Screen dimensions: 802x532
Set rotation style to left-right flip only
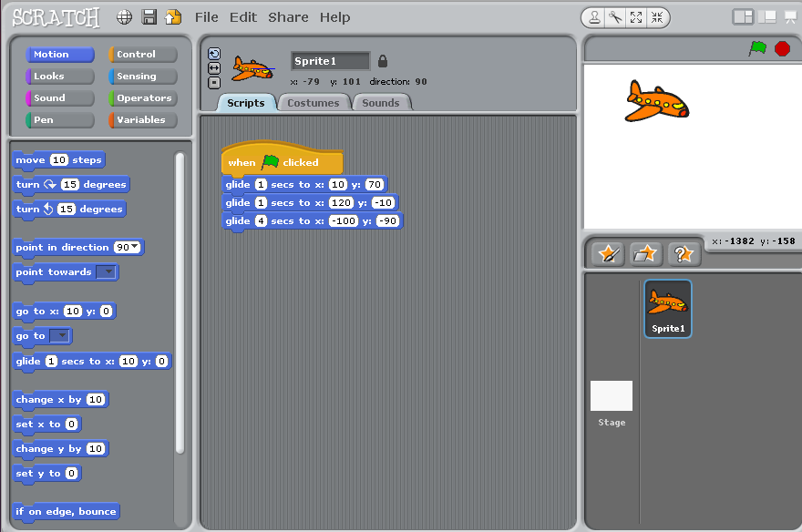click(x=214, y=68)
